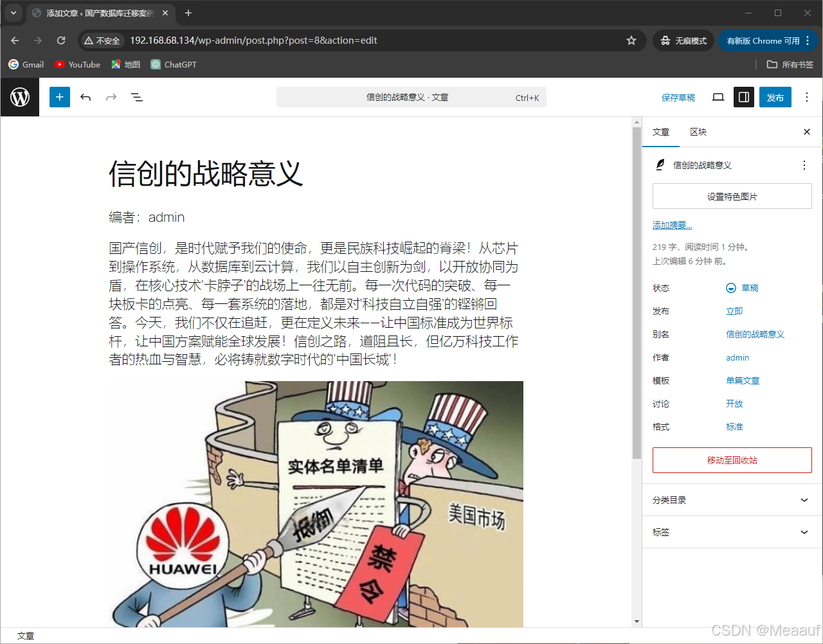The height and width of the screenshot is (644, 823).
Task: Click the 编者：admin paragraph
Action: (x=147, y=217)
